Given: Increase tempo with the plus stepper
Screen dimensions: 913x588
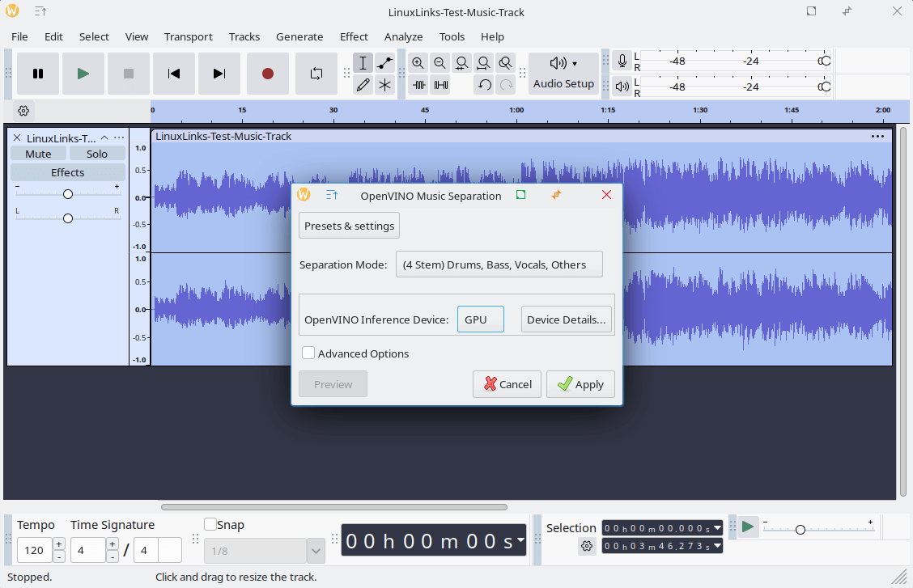Looking at the screenshot, I should click(x=59, y=544).
